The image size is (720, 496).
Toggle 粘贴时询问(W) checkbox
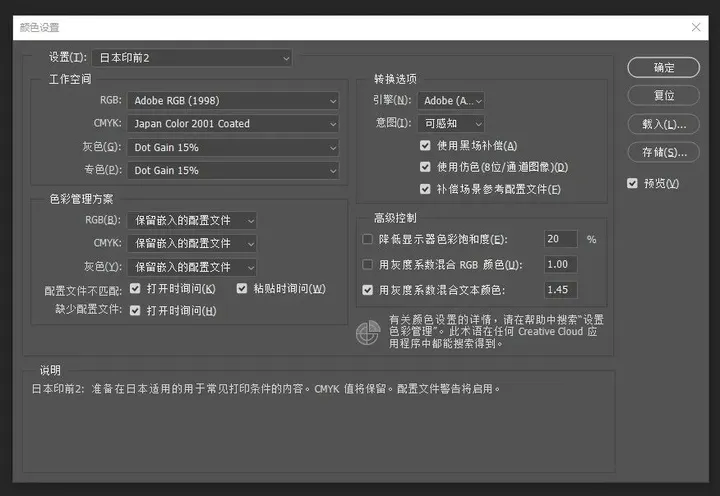242,288
